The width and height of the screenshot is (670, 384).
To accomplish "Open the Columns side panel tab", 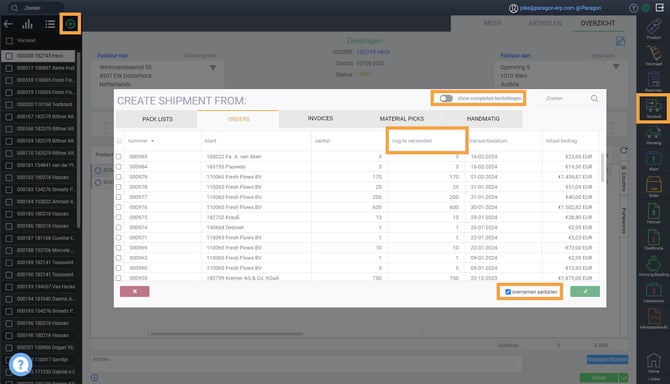I will (623, 179).
